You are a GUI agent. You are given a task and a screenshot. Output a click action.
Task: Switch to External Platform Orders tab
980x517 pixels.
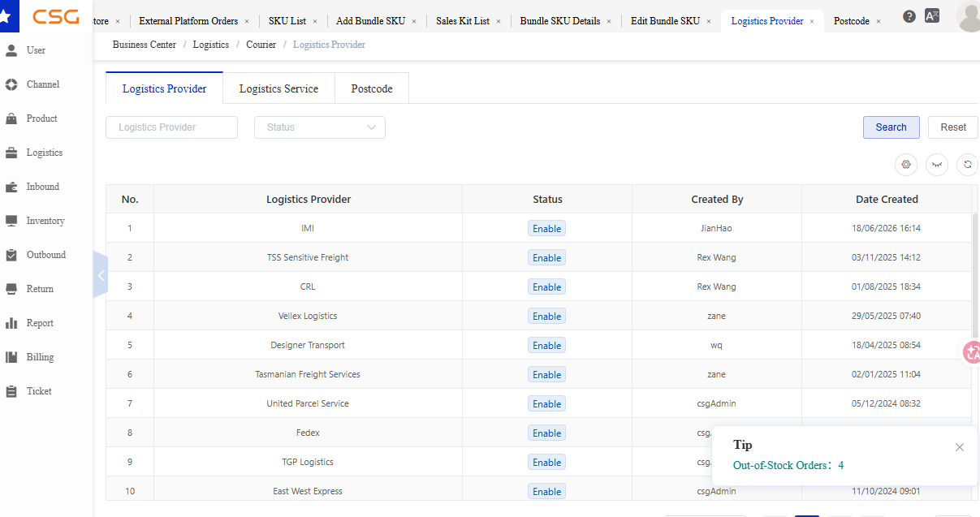coord(188,21)
